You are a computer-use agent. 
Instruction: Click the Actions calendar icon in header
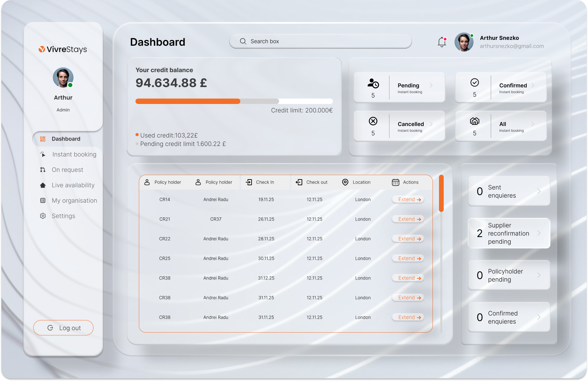click(395, 182)
